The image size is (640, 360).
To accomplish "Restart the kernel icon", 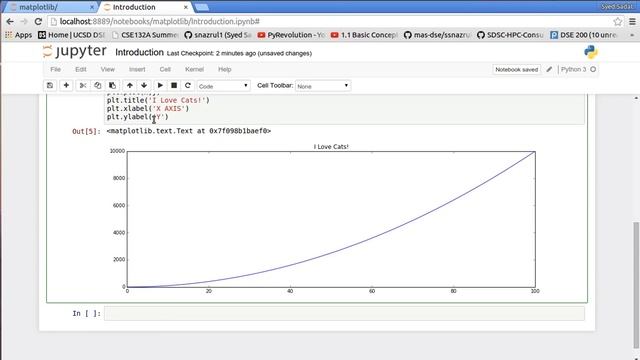I will 188,85.
